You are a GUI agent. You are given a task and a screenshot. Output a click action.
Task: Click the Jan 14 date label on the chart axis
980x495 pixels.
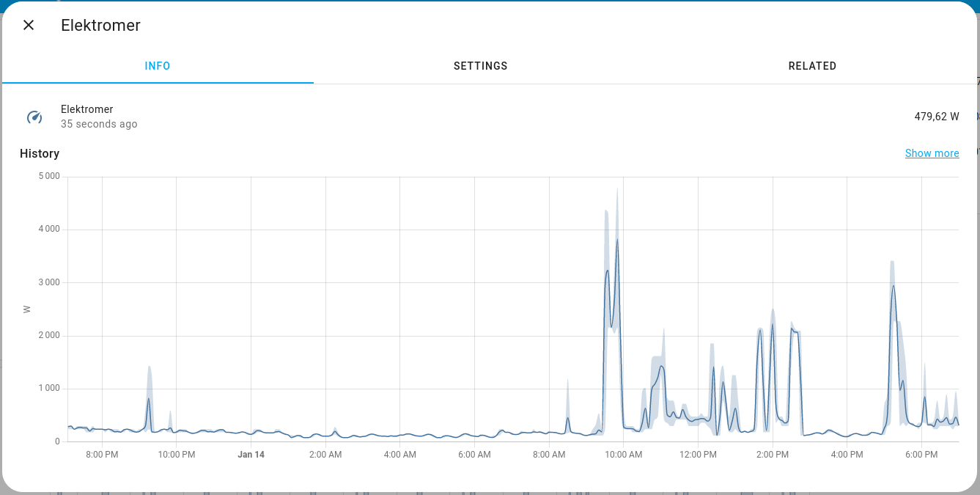tap(251, 455)
